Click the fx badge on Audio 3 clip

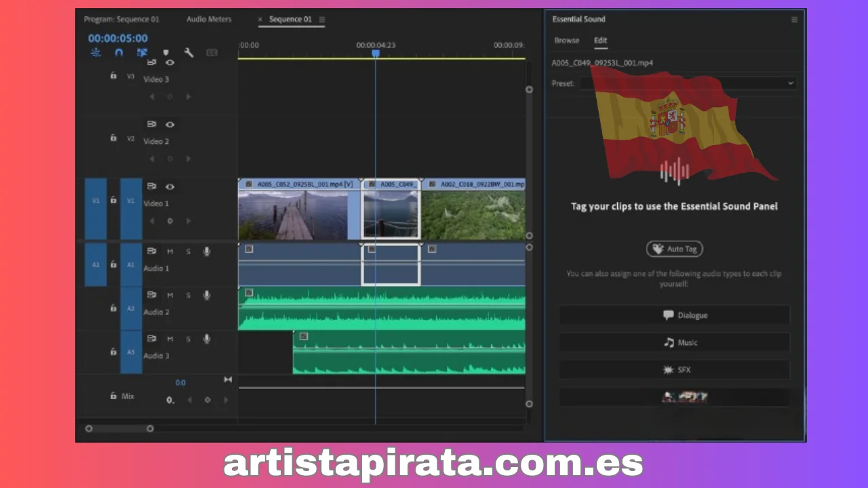tap(304, 336)
